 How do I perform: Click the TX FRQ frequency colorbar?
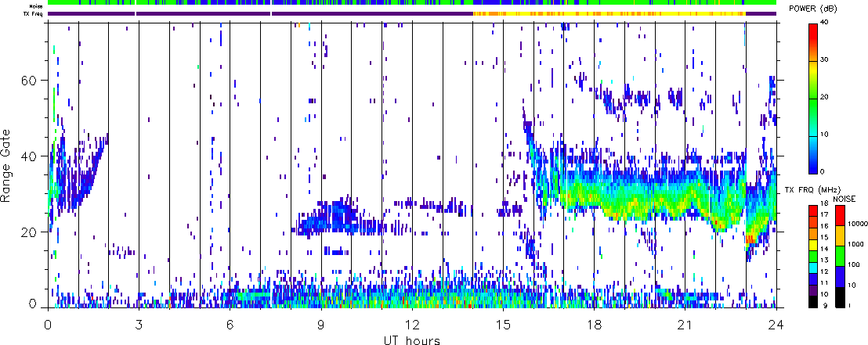coord(813,256)
